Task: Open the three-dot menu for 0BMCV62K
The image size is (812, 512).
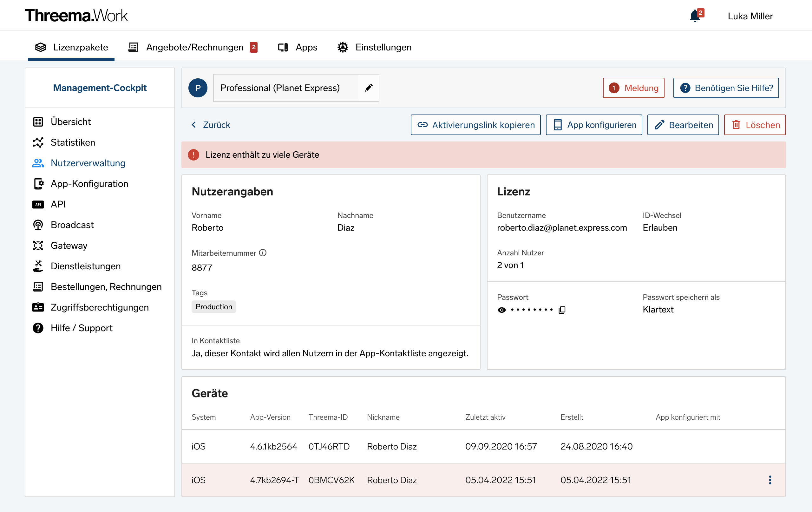Action: pos(770,480)
